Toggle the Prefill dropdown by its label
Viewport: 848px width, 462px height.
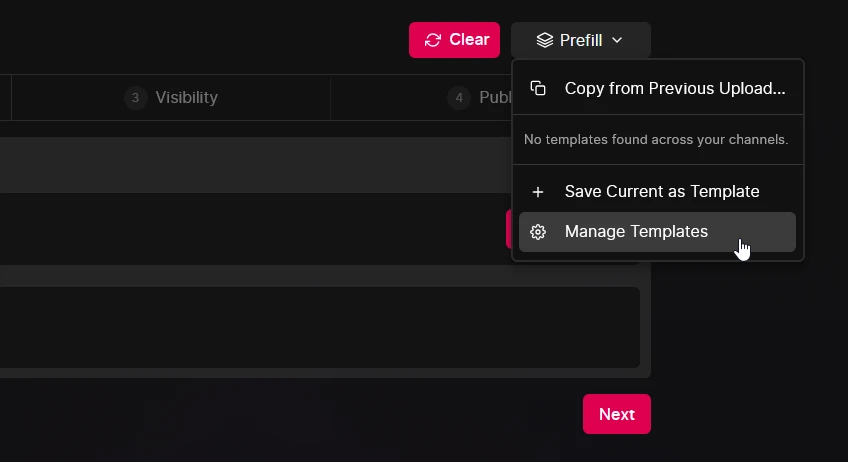click(x=581, y=40)
